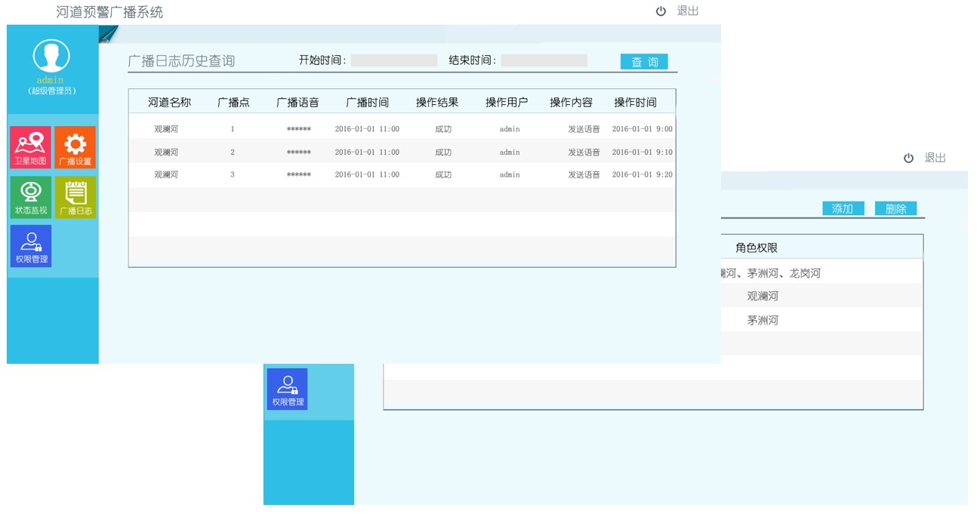The image size is (980, 514).
Task: Select the 状态监视 webcam tile
Action: pos(30,197)
